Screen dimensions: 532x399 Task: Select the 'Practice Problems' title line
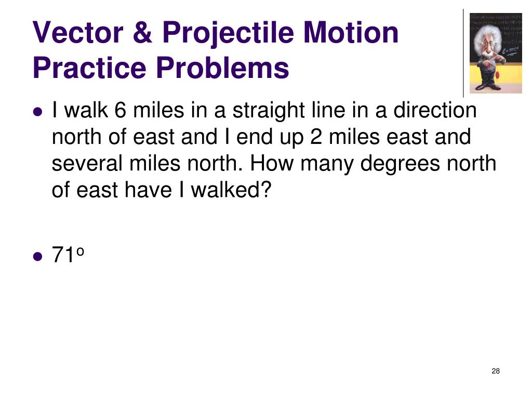(x=161, y=68)
